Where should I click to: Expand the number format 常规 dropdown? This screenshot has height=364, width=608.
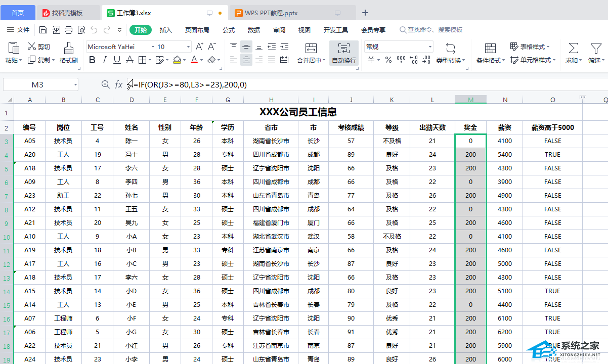[430, 47]
